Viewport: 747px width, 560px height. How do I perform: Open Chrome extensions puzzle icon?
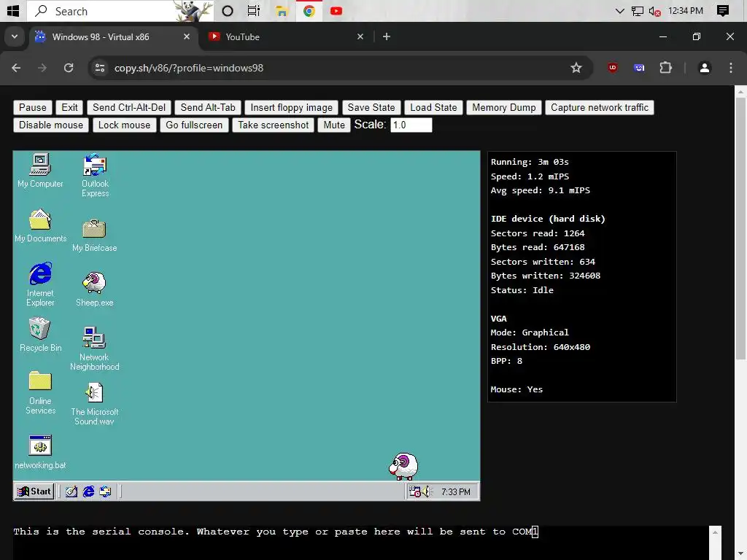[x=665, y=68]
